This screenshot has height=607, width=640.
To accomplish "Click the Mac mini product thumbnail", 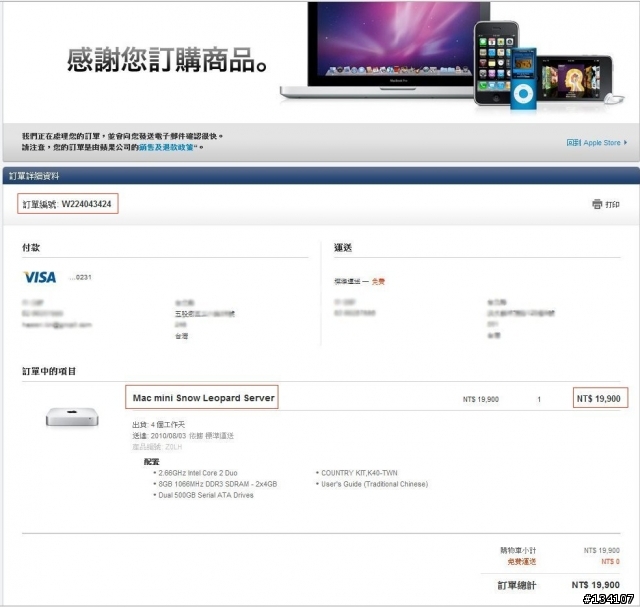I will pos(72,417).
